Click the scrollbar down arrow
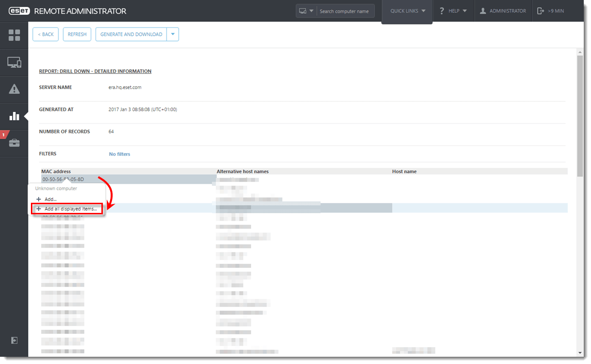591x364 pixels. pyautogui.click(x=580, y=353)
